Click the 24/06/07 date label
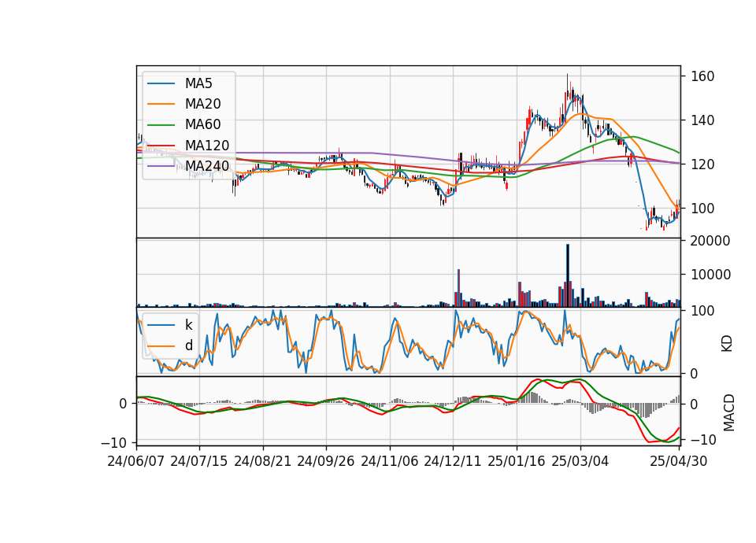The width and height of the screenshot is (756, 543). coord(136,461)
